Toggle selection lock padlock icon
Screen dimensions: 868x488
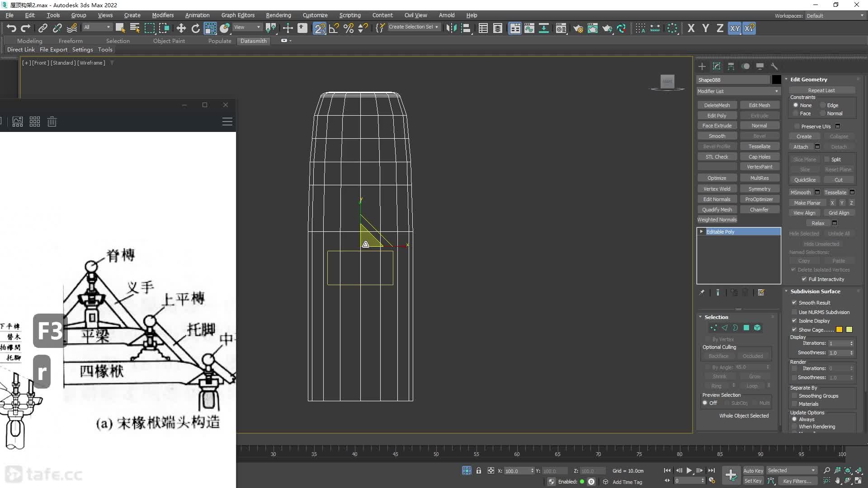(479, 470)
